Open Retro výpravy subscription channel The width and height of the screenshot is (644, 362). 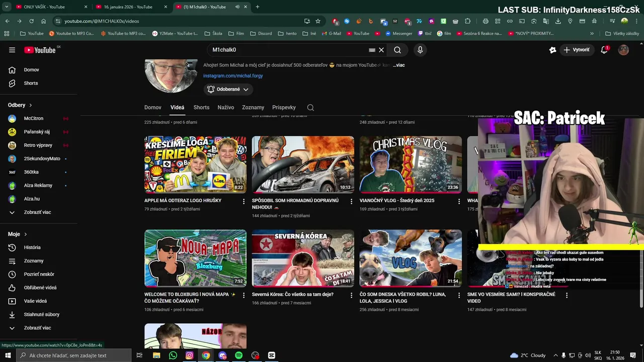(x=39, y=145)
